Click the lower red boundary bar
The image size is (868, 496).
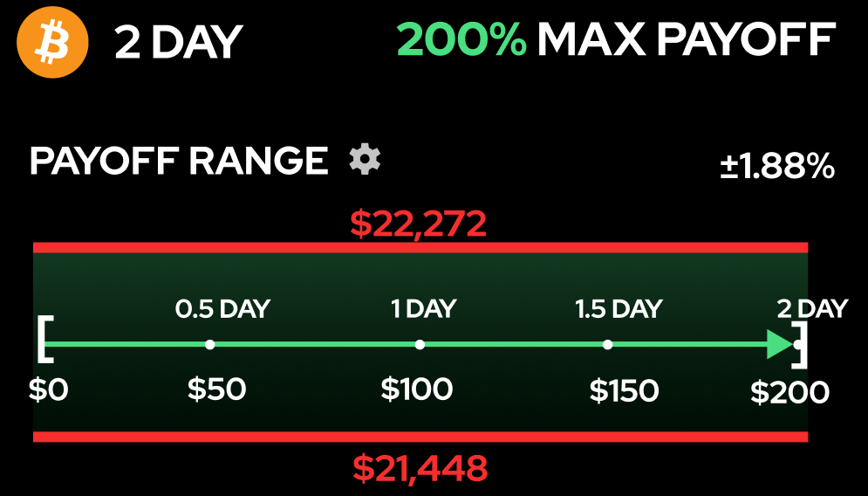pyautogui.click(x=420, y=437)
